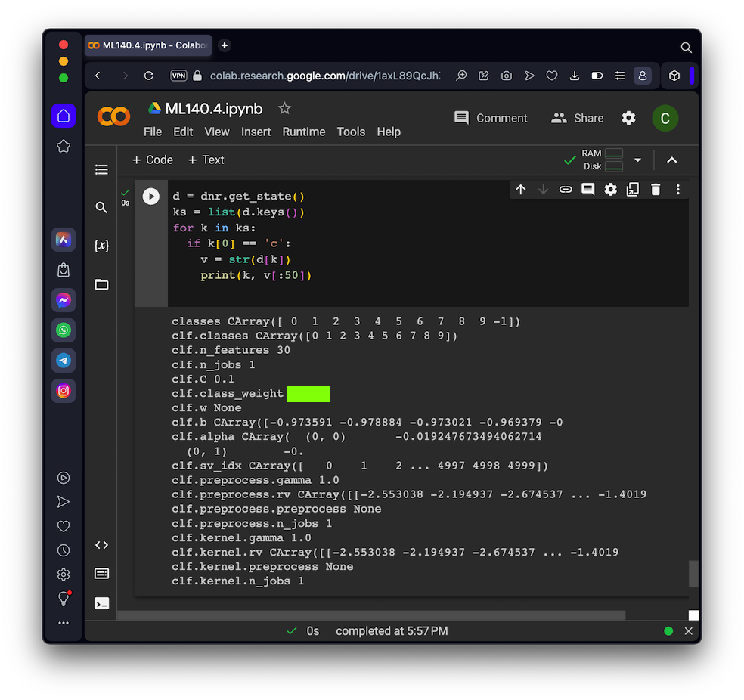Image resolution: width=744 pixels, height=700 pixels.
Task: Open the Tools menu
Action: point(351,132)
